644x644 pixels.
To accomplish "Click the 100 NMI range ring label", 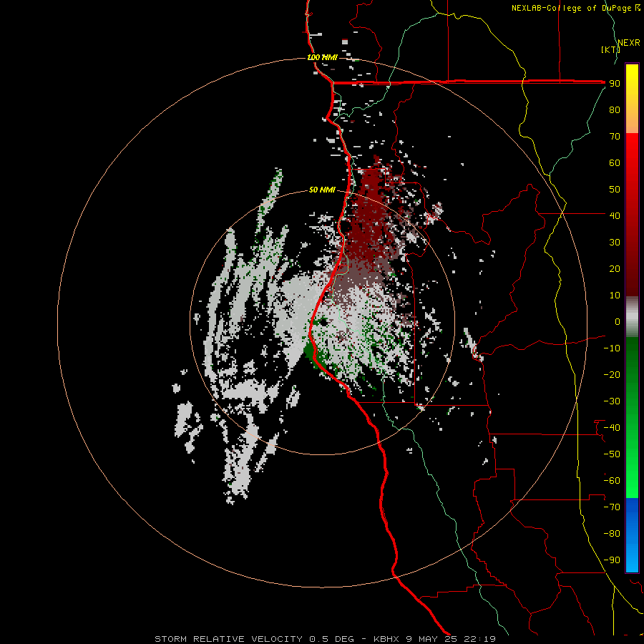I will point(323,57).
